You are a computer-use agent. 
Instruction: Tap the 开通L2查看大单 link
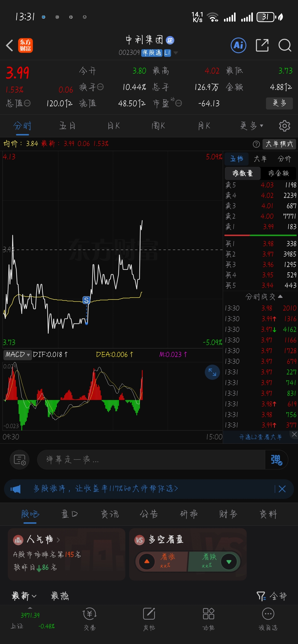coord(260,437)
